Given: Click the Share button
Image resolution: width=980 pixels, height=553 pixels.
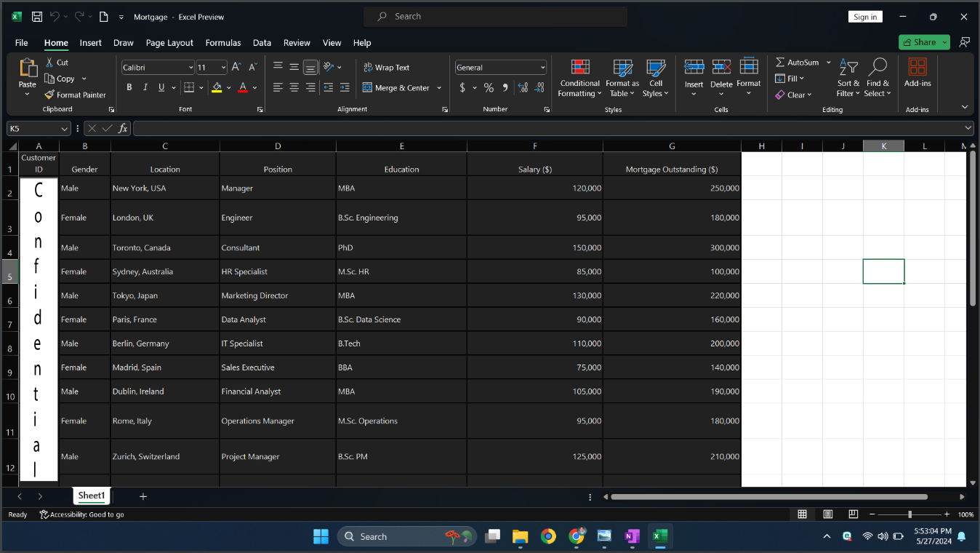Looking at the screenshot, I should (x=919, y=42).
